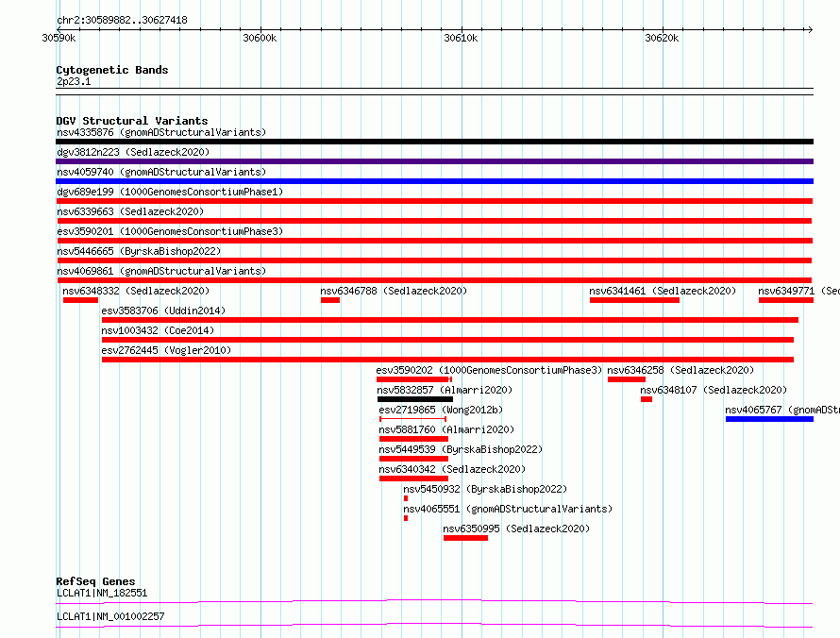Click the nsv6350995 Sedlazeck2020 red bar
Screen dimensions: 840x638
coord(465,538)
